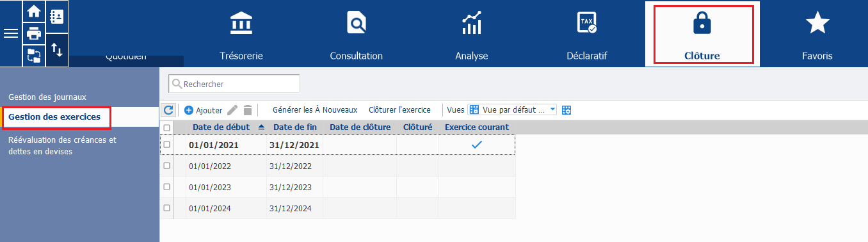Select Gestion des journaux in sidebar

(x=47, y=97)
